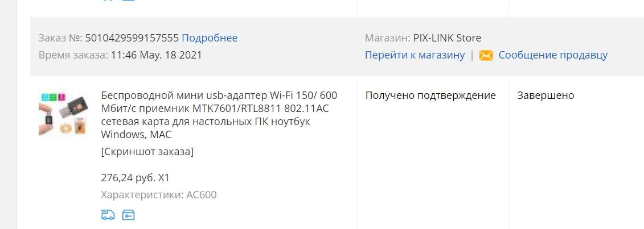The height and width of the screenshot is (229, 644).
Task: Click the Завершено order status
Action: pos(545,95)
